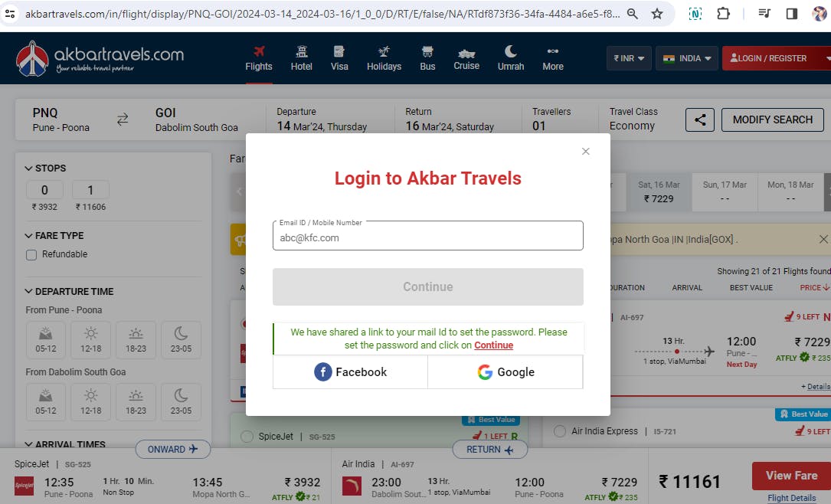831x504 pixels.
Task: Select the Sun, 17 Mar fare date
Action: (725, 191)
